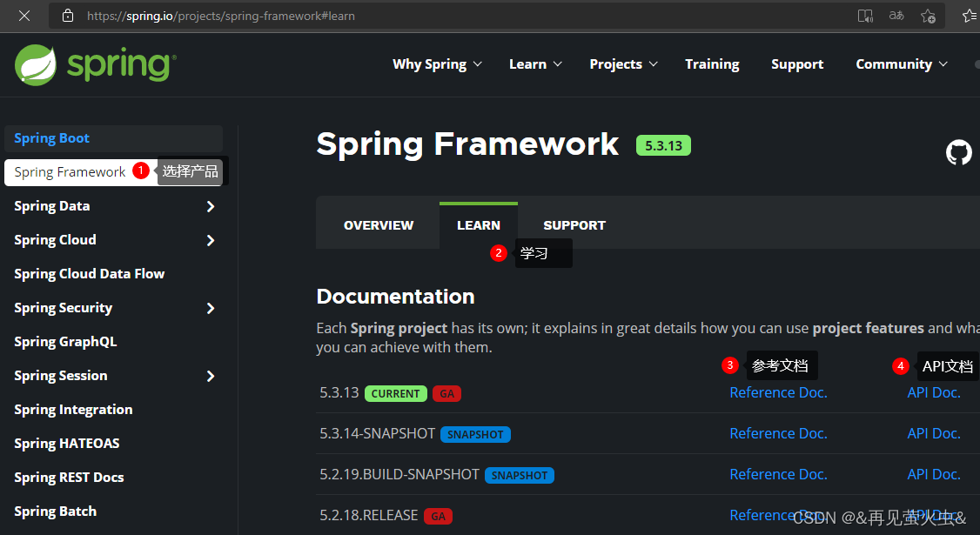Open the favorites list star icon

coord(969,15)
